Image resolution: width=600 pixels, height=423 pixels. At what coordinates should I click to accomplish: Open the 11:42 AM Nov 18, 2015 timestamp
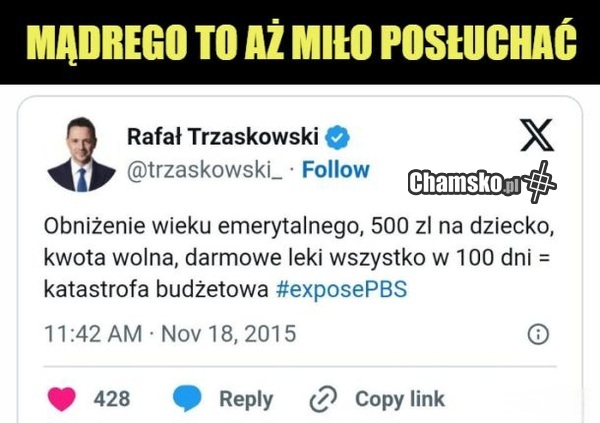click(170, 333)
